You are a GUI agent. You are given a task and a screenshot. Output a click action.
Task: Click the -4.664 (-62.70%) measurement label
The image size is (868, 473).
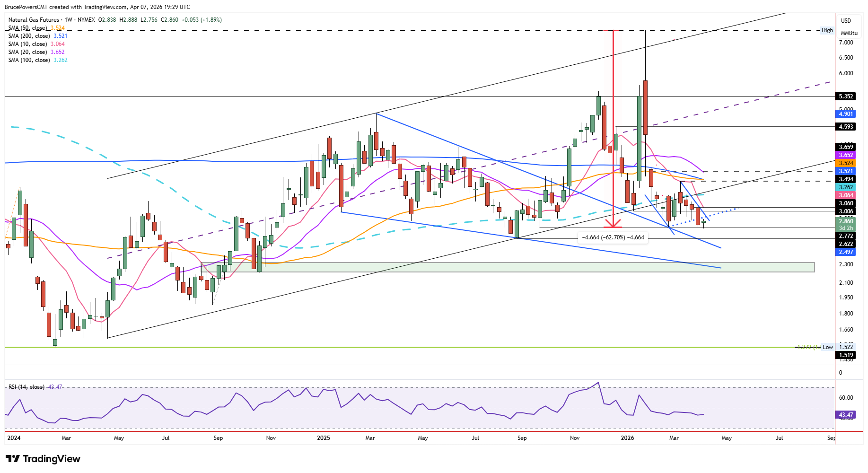click(x=613, y=237)
